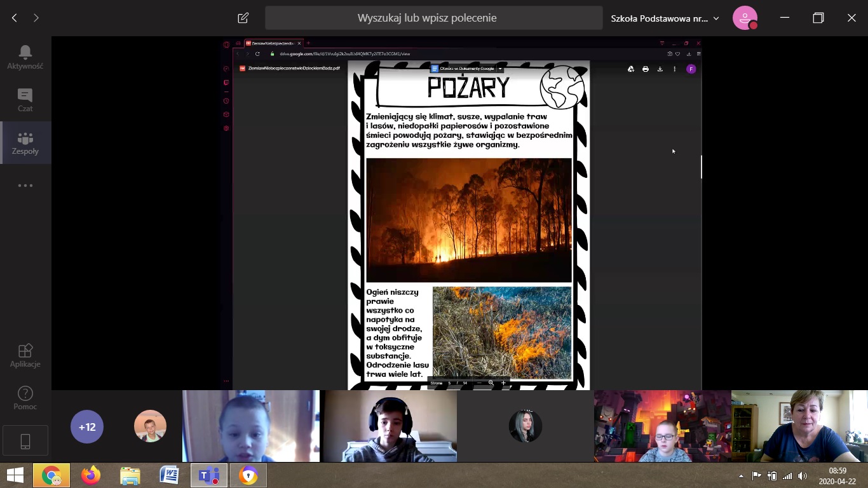Zoom in the PDF page
The width and height of the screenshot is (868, 488).
pyautogui.click(x=503, y=383)
